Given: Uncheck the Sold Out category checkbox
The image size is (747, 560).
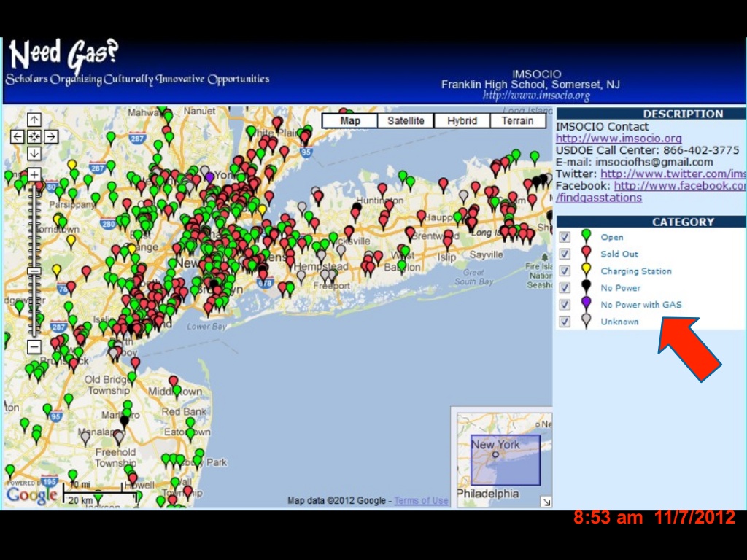Looking at the screenshot, I should 565,254.
